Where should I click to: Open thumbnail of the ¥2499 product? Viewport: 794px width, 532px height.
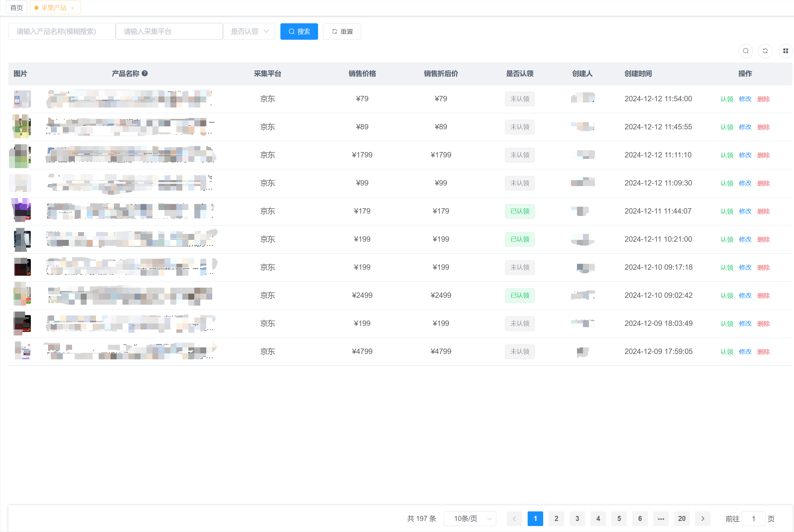(22, 295)
